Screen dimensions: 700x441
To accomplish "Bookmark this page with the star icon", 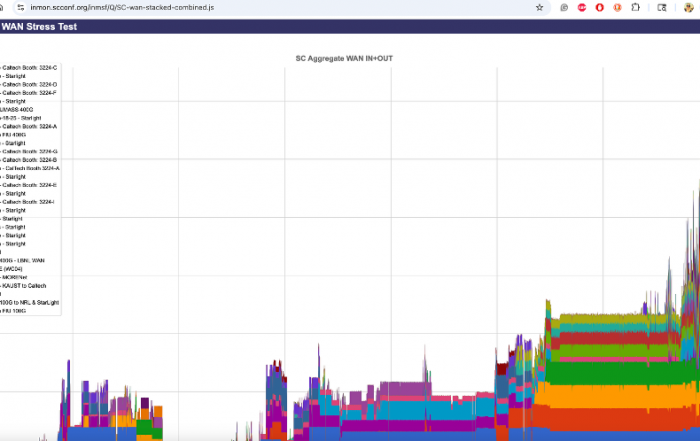I will click(540, 7).
